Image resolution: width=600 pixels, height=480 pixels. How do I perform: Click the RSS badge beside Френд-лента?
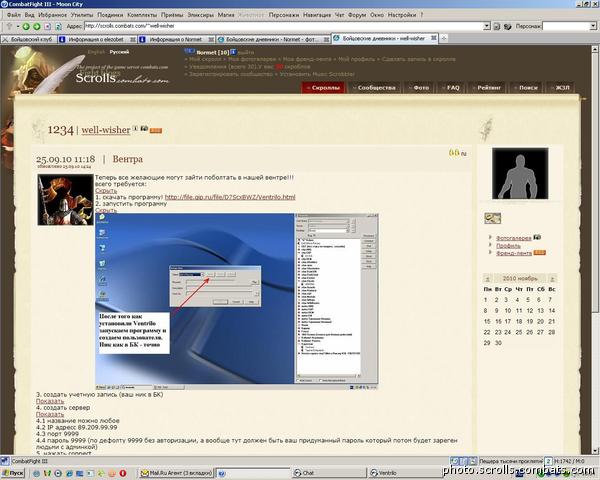click(540, 253)
